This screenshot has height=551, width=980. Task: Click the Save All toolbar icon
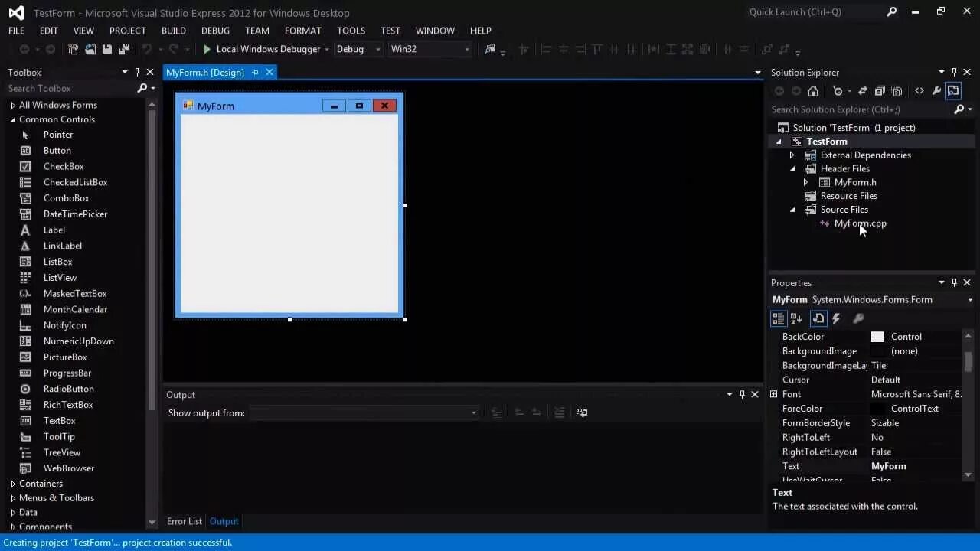(x=124, y=49)
